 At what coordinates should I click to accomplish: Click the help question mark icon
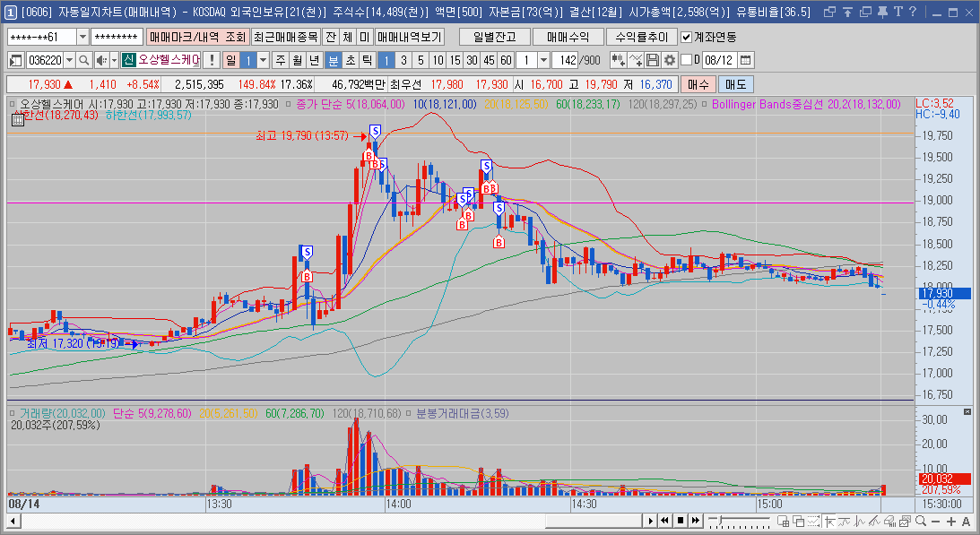pos(913,12)
